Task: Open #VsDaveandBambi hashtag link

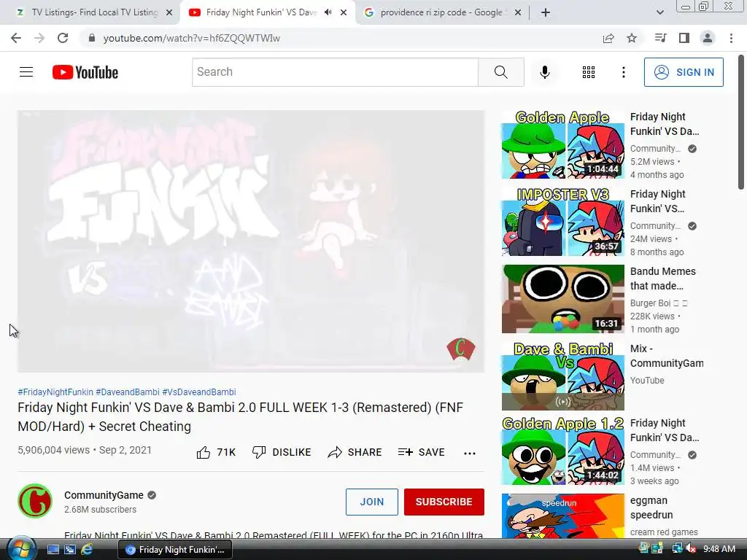Action: click(199, 392)
